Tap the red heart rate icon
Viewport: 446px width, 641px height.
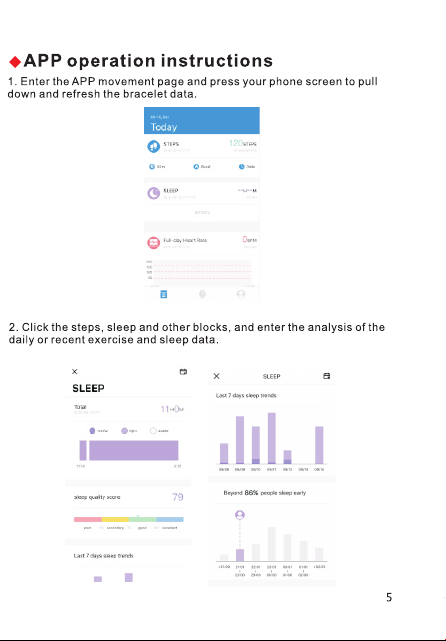(x=153, y=242)
